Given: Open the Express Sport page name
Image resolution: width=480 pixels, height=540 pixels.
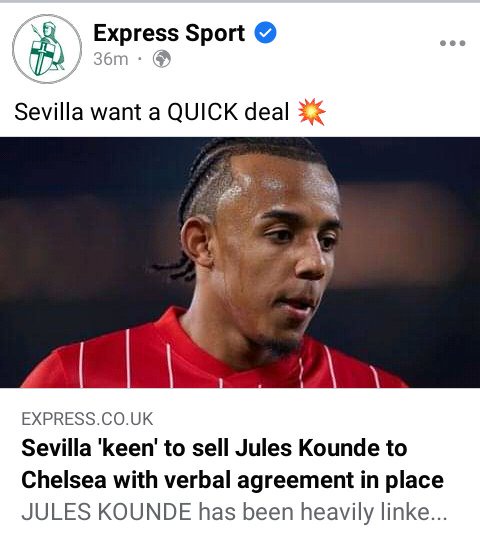Looking at the screenshot, I should [169, 33].
